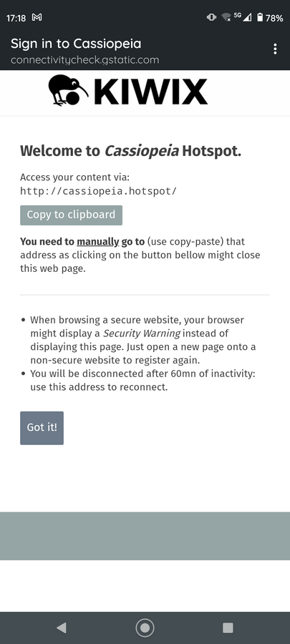Viewport: 290px width, 644px height.
Task: Tap the gray footer band
Action: [145, 536]
